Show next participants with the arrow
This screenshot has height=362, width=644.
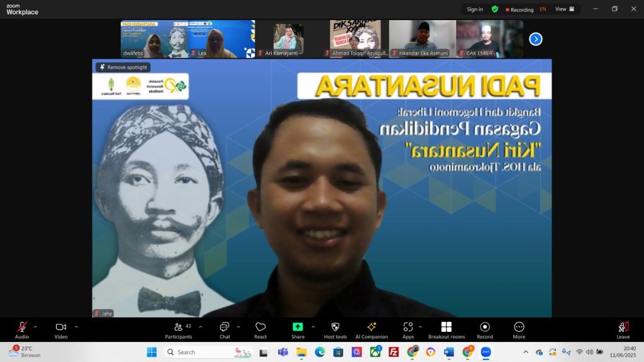(535, 39)
